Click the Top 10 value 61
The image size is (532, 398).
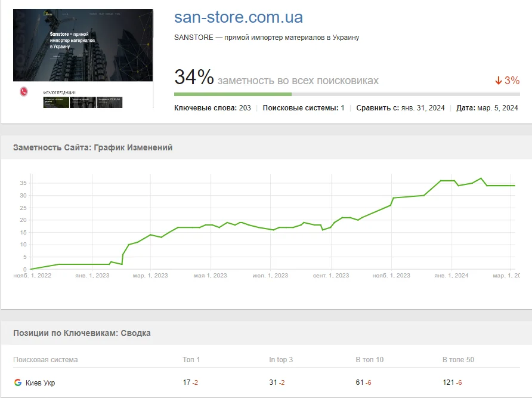click(x=360, y=382)
